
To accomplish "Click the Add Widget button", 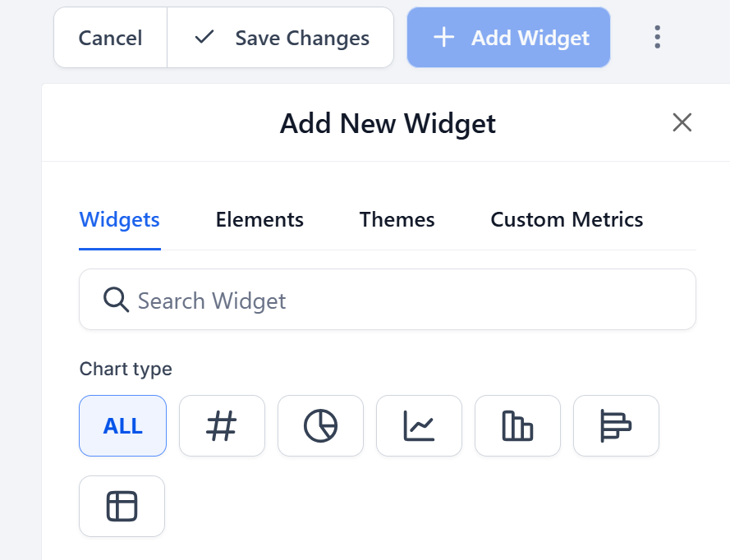I will [508, 37].
